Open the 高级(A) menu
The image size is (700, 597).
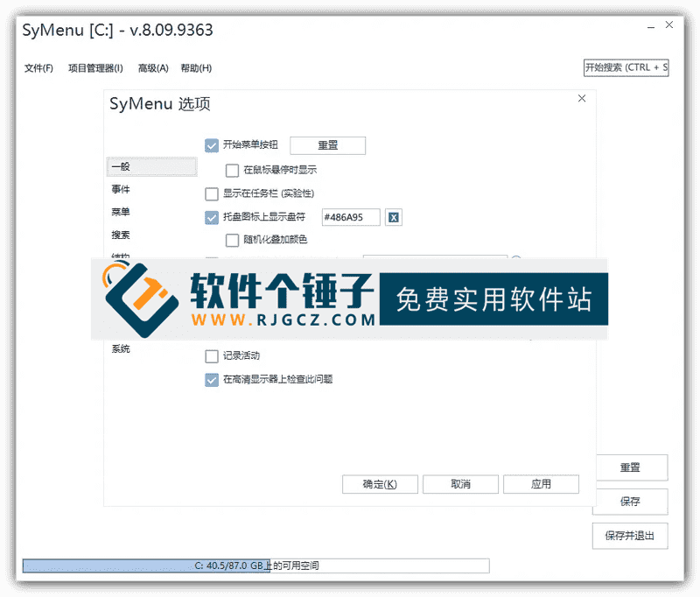[152, 67]
